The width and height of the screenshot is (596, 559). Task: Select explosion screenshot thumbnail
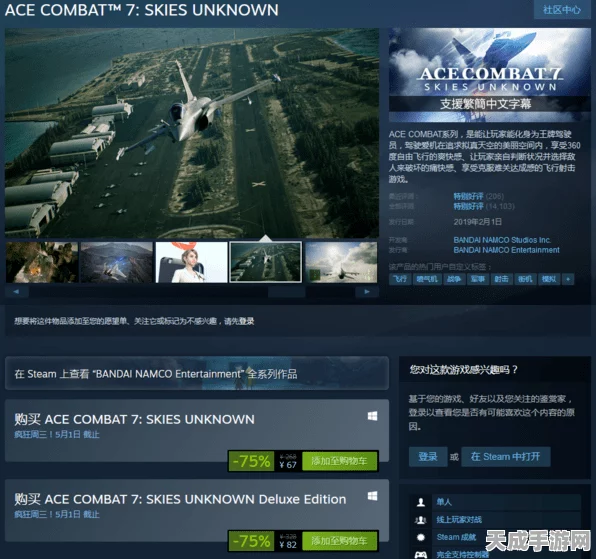42,262
